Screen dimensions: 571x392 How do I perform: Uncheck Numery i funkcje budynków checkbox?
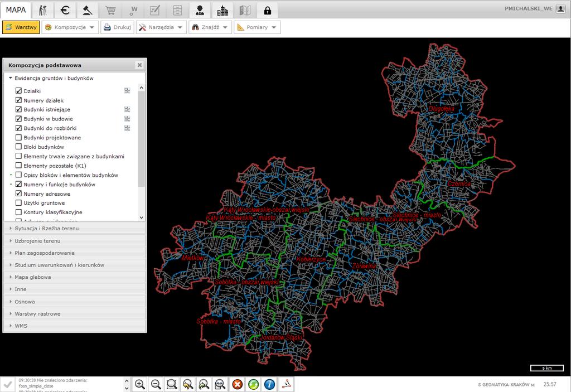[18, 185]
